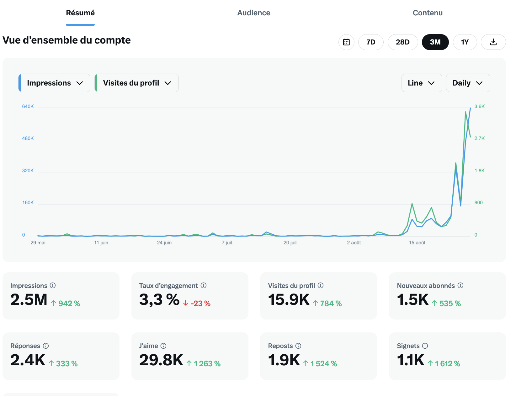Open the Daily granularity dropdown
Image resolution: width=532 pixels, height=396 pixels.
[x=467, y=83]
